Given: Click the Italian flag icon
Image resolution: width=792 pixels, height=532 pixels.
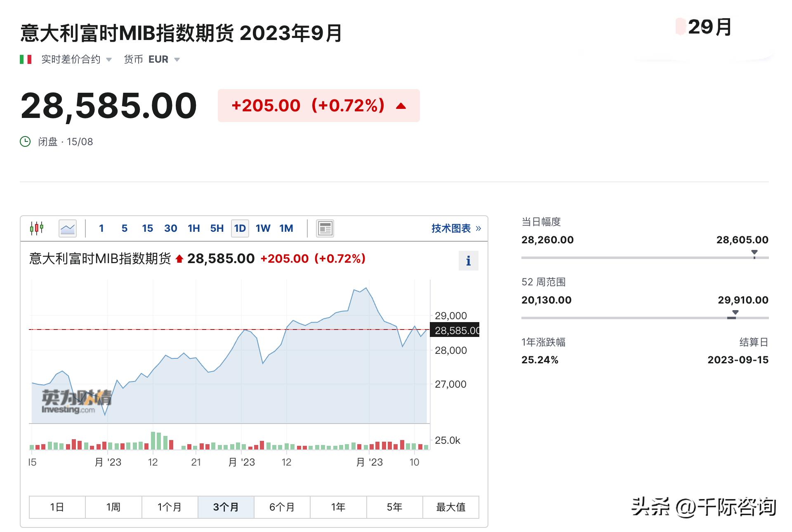Looking at the screenshot, I should click(26, 59).
